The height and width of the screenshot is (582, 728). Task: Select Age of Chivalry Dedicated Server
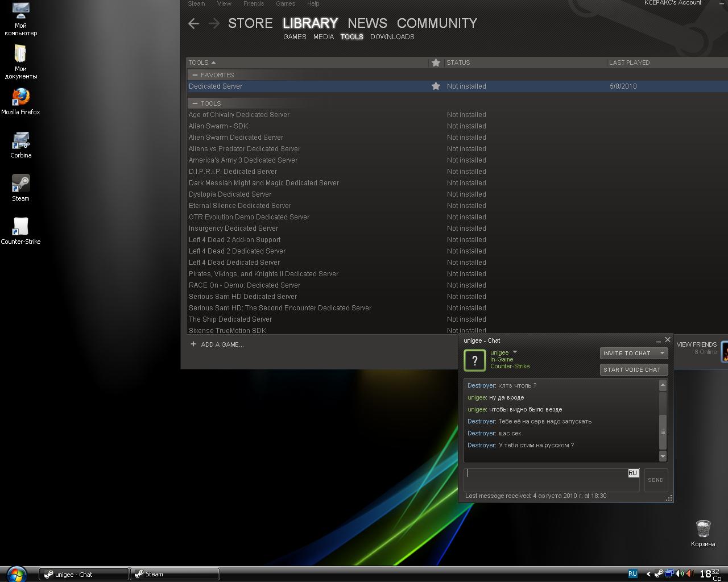tap(457, 115)
